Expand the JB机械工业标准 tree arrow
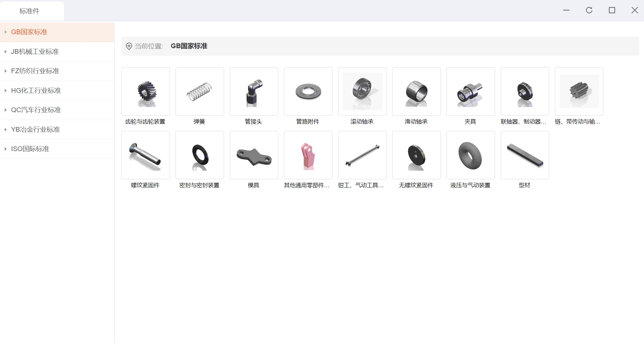Image resolution: width=644 pixels, height=345 pixels. pos(5,52)
